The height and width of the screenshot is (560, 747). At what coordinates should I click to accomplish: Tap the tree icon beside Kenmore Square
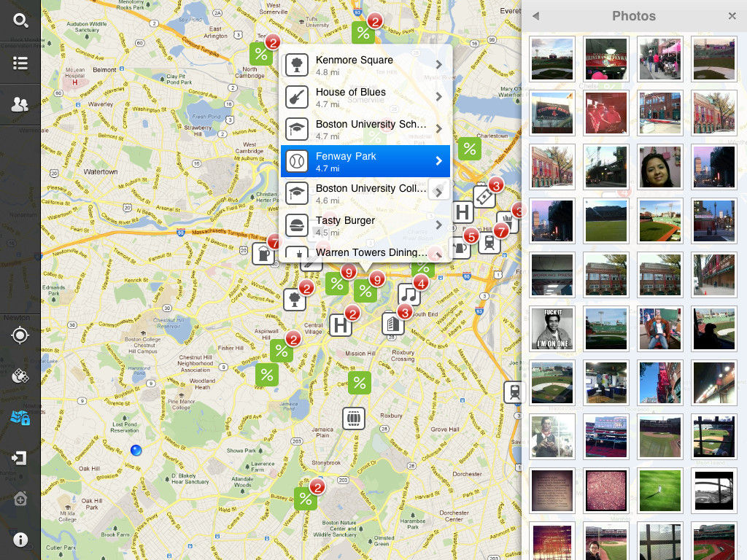pyautogui.click(x=297, y=65)
